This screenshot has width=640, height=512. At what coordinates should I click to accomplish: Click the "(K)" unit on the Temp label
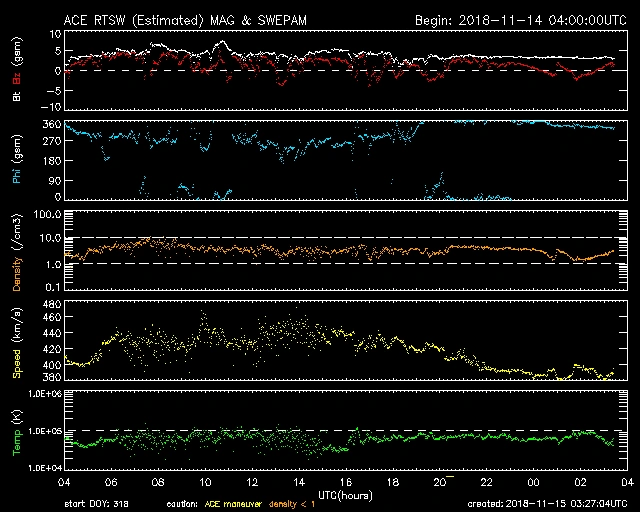pos(17,418)
